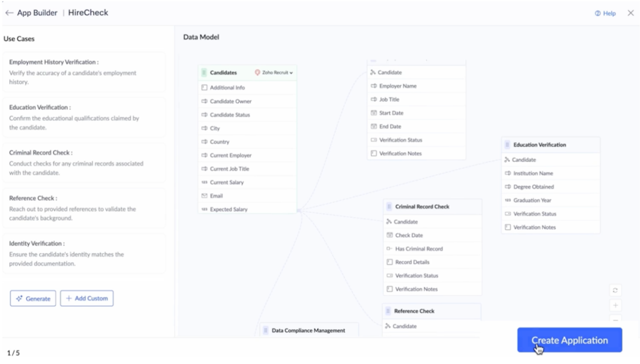Click the back arrow to App Builder

coord(9,13)
